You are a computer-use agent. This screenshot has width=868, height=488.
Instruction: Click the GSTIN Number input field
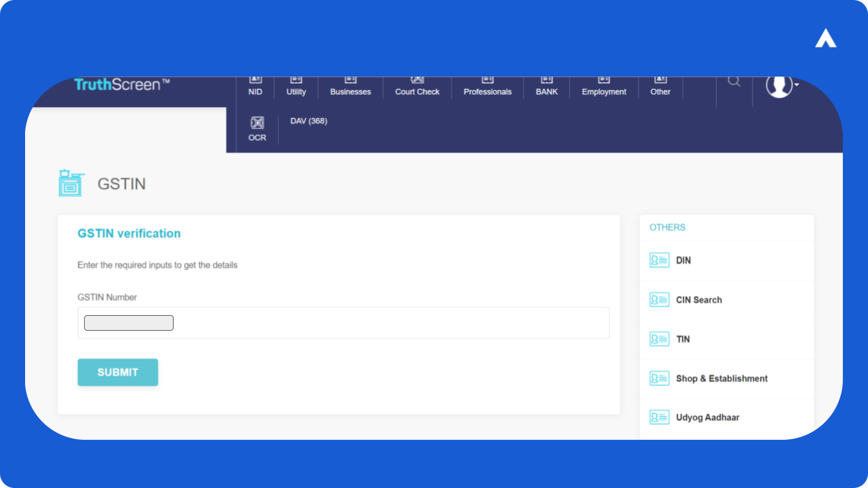343,323
